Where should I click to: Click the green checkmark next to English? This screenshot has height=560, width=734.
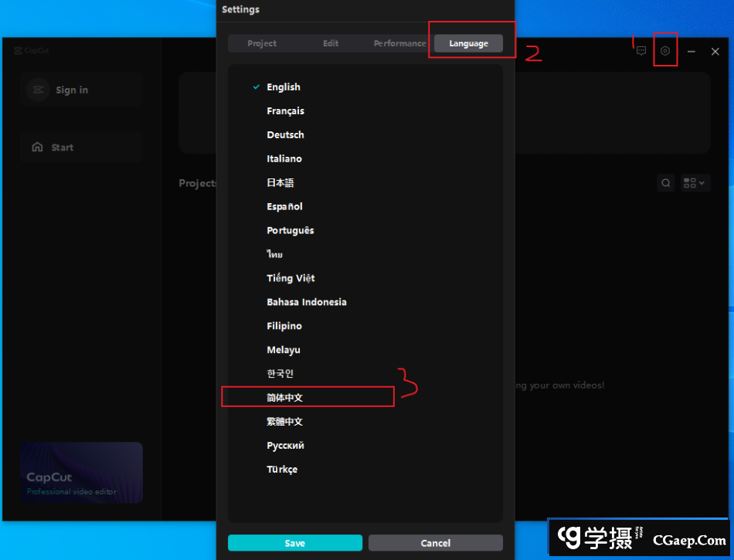(256, 87)
